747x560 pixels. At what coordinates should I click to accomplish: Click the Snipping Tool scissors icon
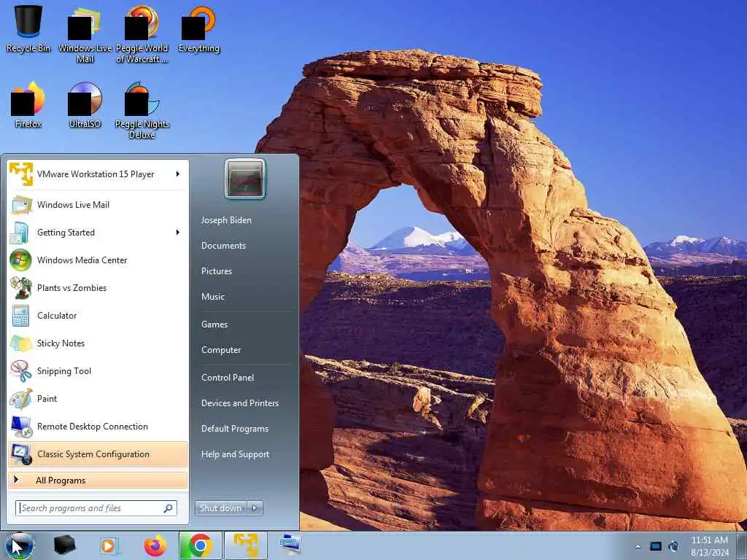point(21,371)
